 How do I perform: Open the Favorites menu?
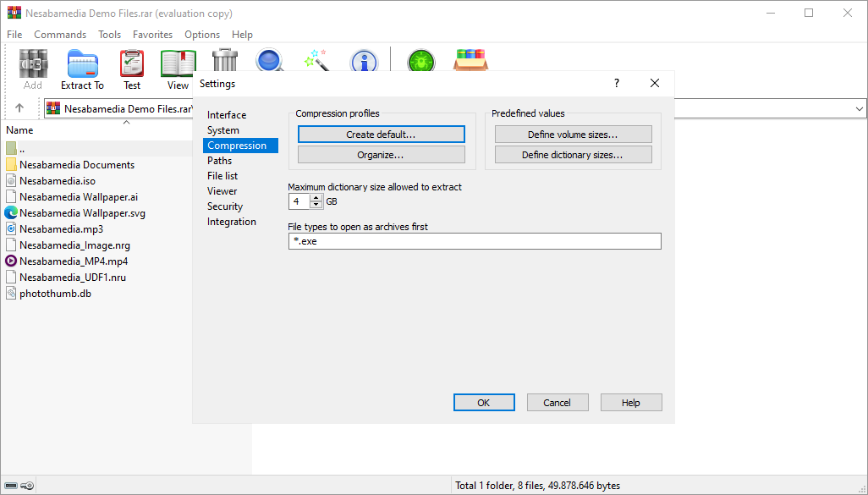pyautogui.click(x=152, y=35)
